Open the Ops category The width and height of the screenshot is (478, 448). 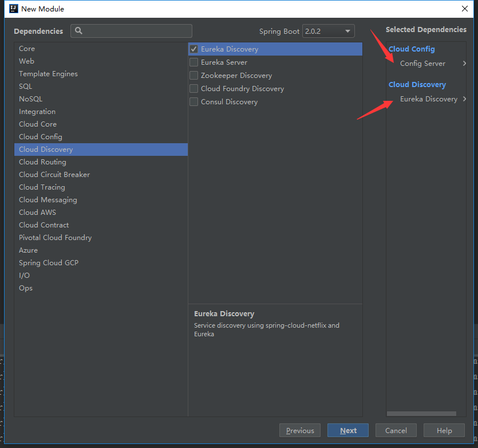tap(101, 288)
